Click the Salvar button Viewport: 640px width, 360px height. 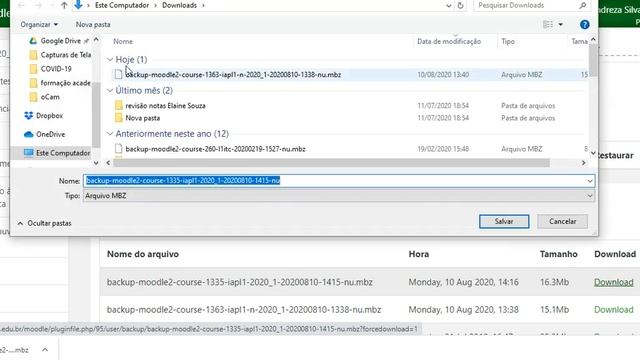[504, 221]
